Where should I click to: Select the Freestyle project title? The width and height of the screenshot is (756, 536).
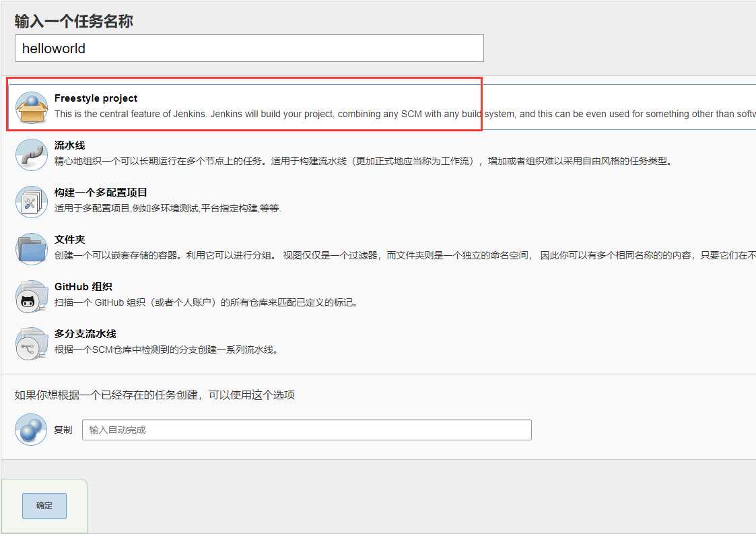click(x=96, y=98)
